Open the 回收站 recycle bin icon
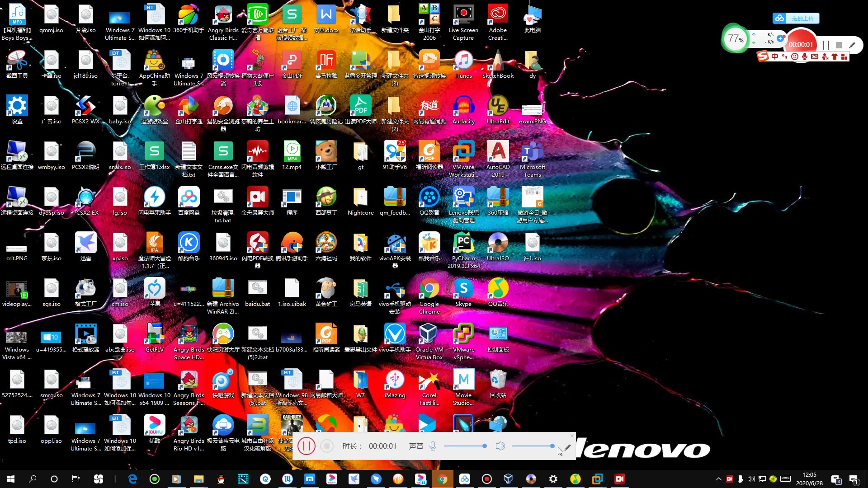The height and width of the screenshot is (488, 868). click(x=498, y=384)
